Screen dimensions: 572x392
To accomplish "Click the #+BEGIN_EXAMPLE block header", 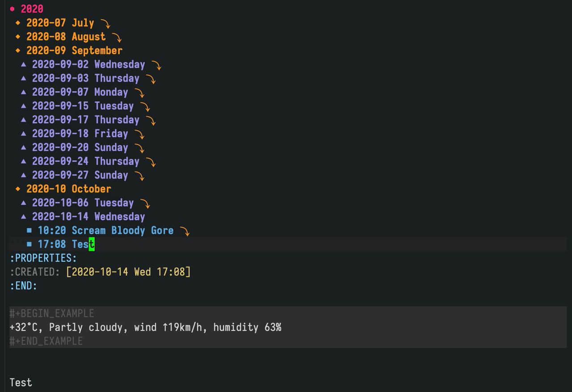I will click(52, 313).
